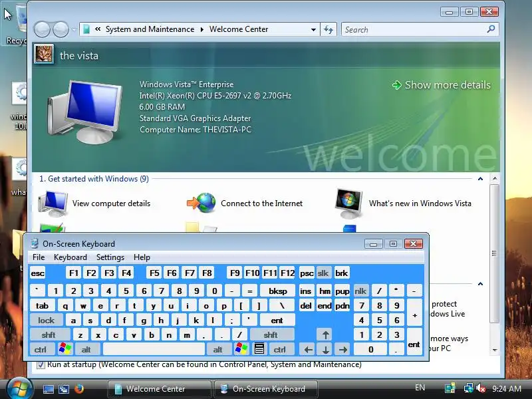Click Show Desktop quick launch icon
The image size is (532, 399).
(x=48, y=389)
